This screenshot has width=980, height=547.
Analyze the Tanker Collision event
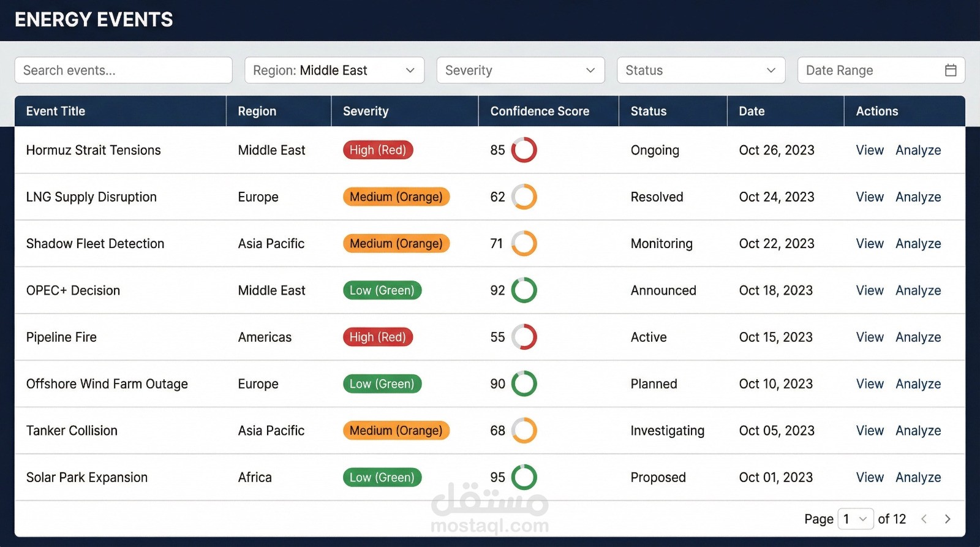point(918,431)
